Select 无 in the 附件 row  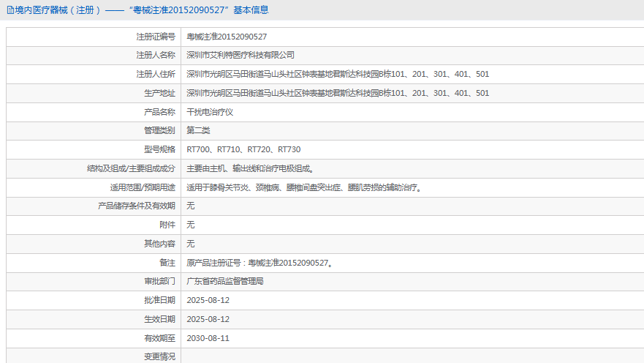[191, 225]
